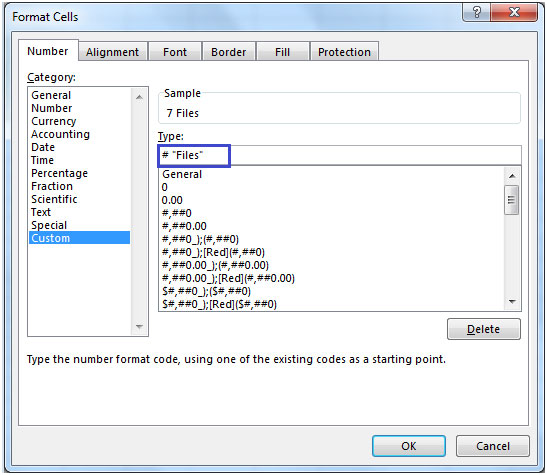Click the Category list down arrow
547x475 pixels.
(139, 326)
